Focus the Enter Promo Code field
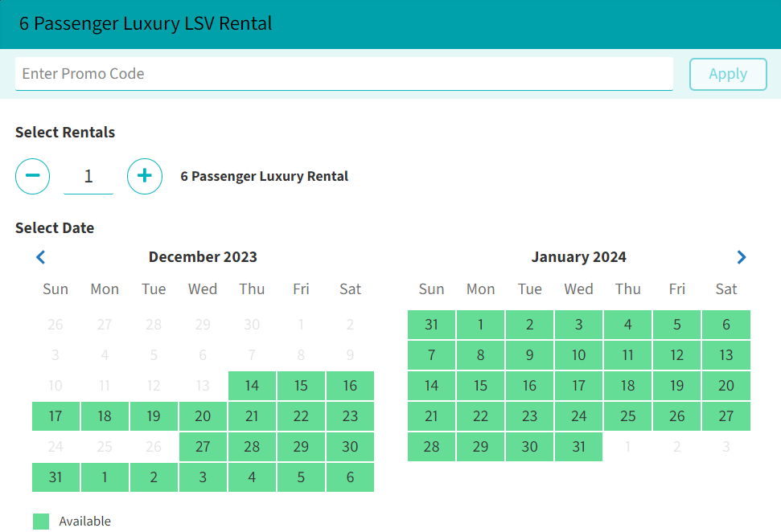The width and height of the screenshot is (781, 532). click(x=343, y=74)
